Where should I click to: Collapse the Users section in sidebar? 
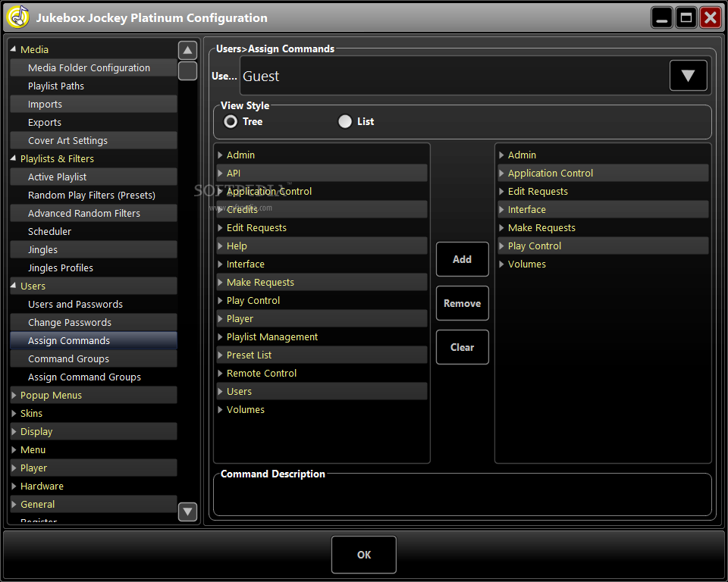pos(13,286)
